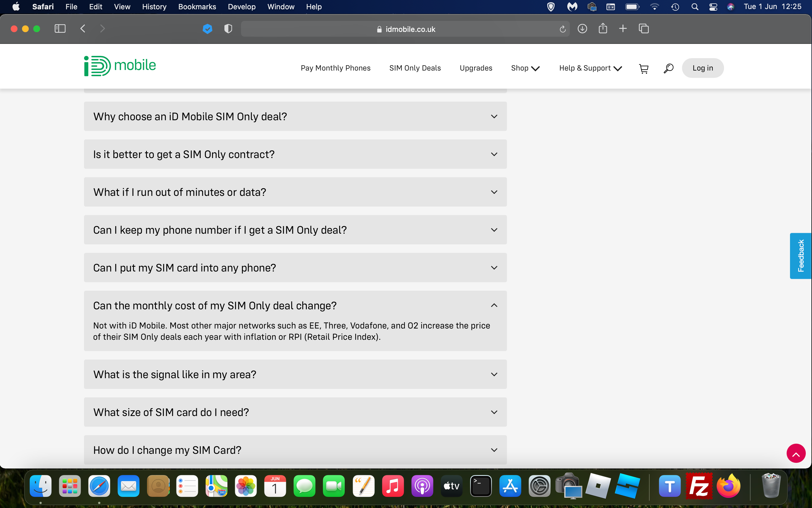Click the idmobile.co.uk address bar
The image size is (812, 508).
[405, 29]
